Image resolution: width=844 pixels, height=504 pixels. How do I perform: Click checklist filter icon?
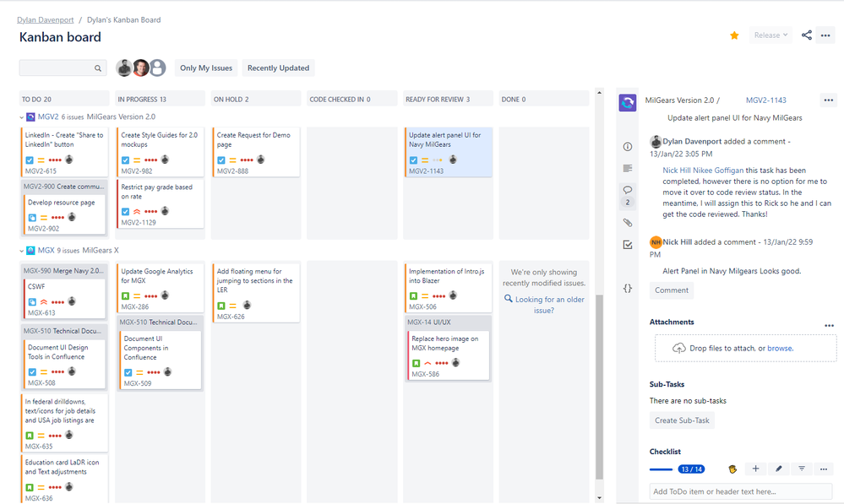[x=802, y=469]
